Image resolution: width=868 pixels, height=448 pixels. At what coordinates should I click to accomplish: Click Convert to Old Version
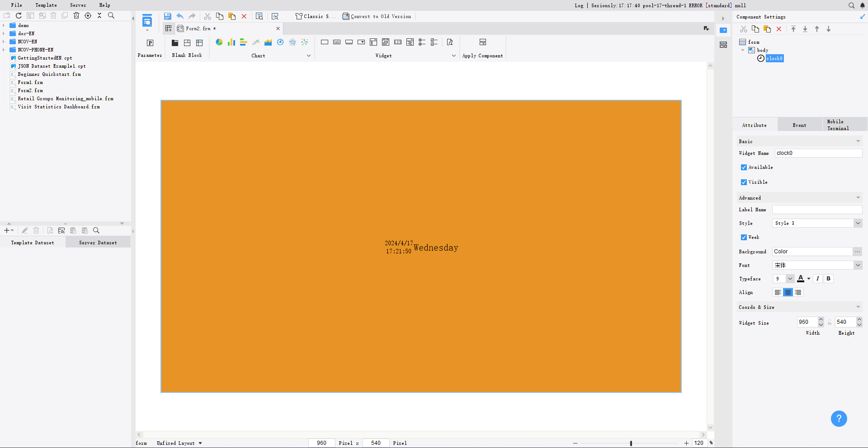[x=377, y=16]
